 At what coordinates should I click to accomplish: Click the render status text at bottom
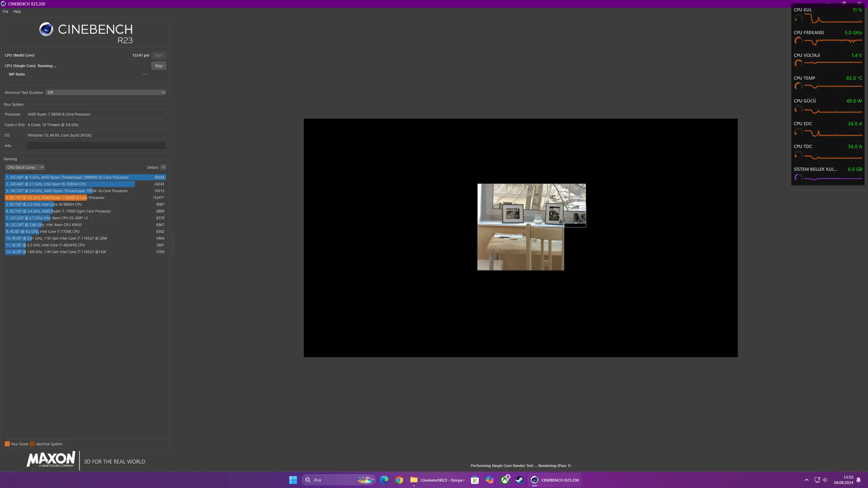pos(520,466)
